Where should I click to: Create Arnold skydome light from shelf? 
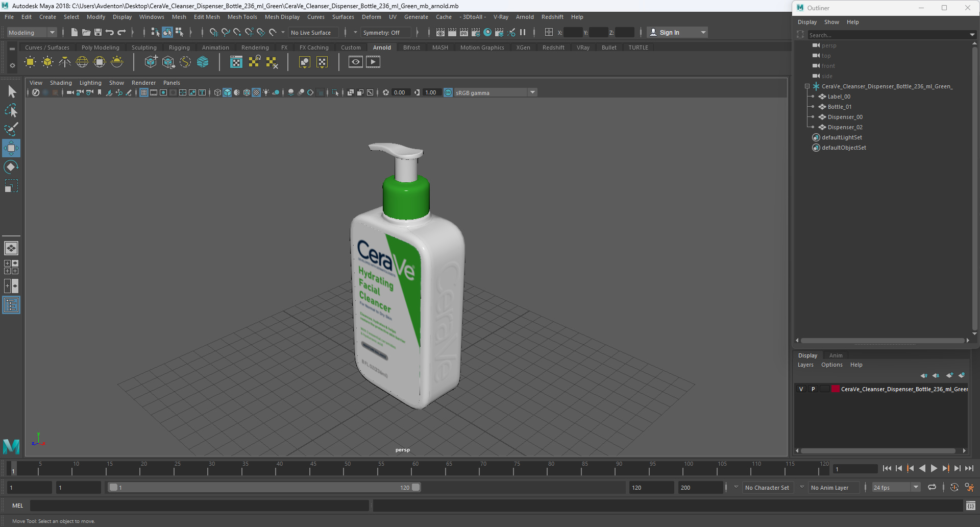pyautogui.click(x=82, y=62)
